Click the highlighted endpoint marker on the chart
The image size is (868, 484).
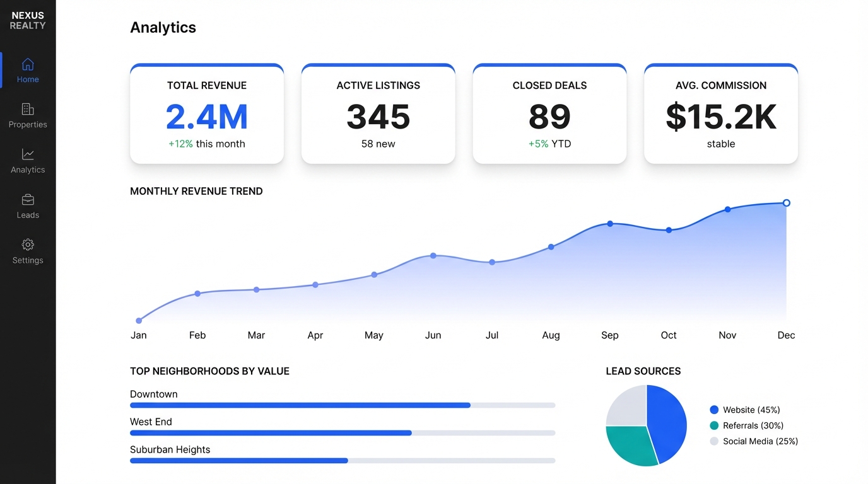click(786, 203)
